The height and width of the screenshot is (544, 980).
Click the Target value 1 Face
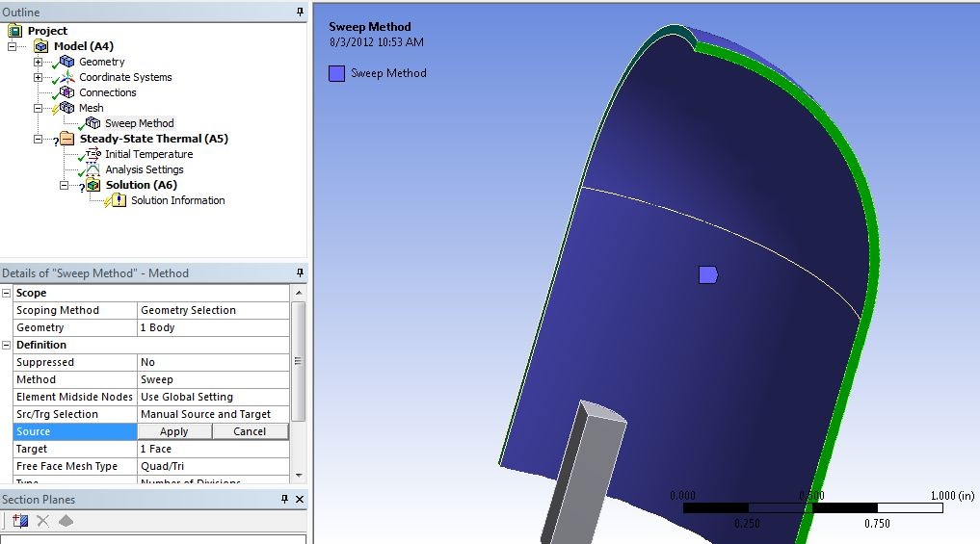coord(213,449)
